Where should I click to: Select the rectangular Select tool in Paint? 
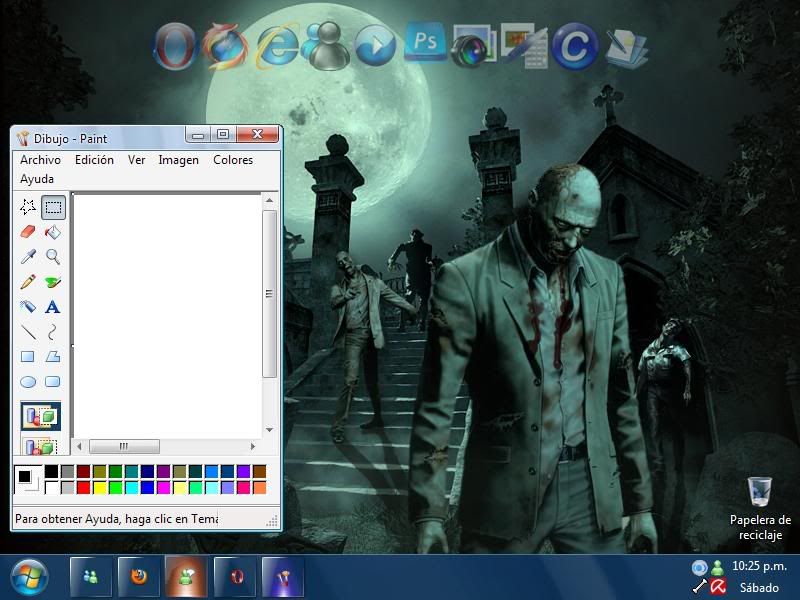point(53,207)
